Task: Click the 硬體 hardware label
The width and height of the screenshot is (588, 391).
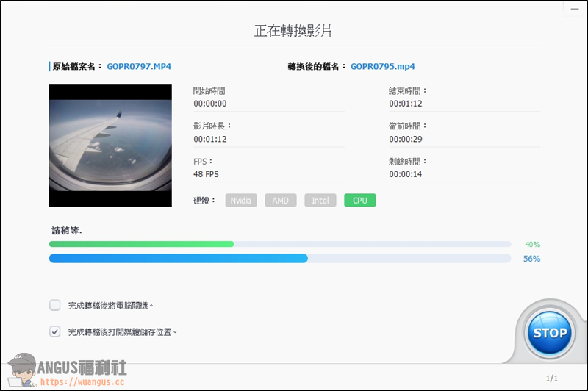Action: click(204, 201)
